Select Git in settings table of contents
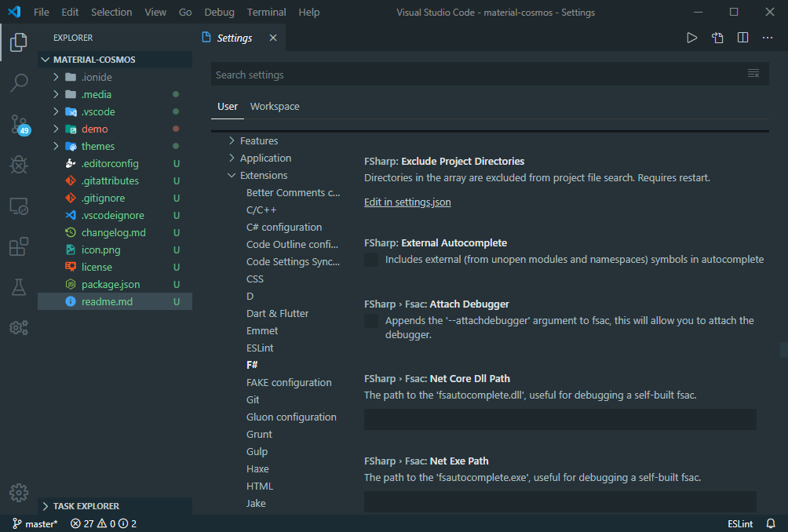788x532 pixels. [253, 400]
